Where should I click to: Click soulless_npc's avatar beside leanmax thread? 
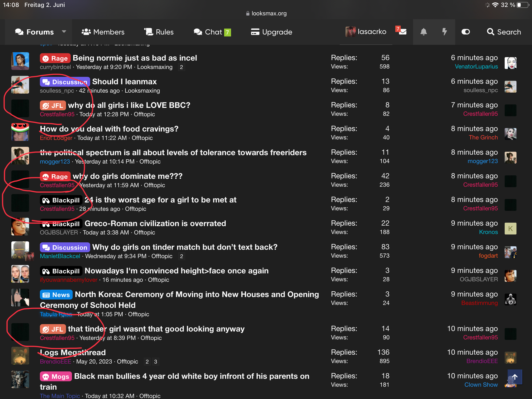click(20, 85)
